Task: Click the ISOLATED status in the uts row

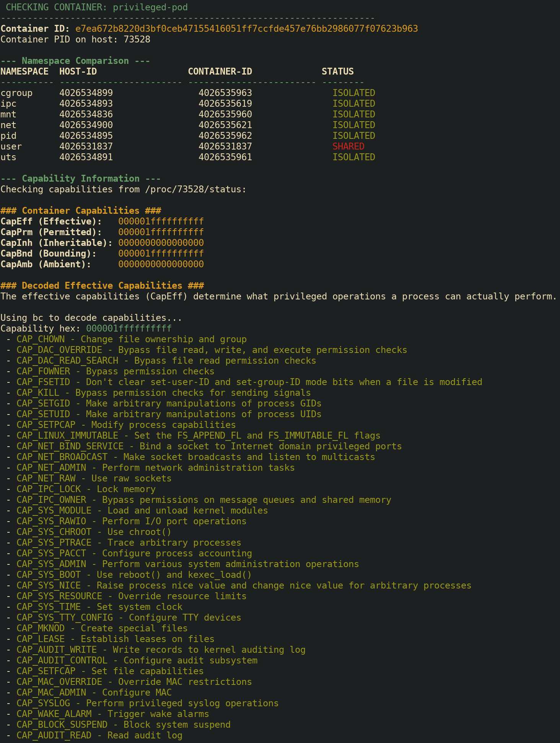Action: point(353,157)
